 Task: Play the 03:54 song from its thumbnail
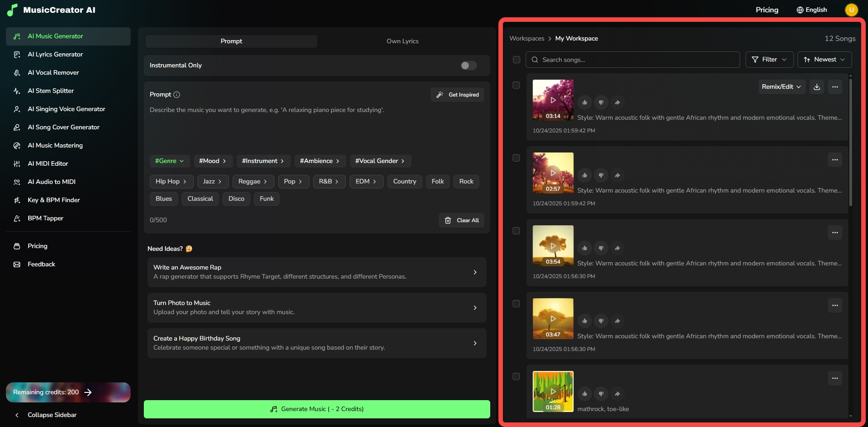[553, 246]
